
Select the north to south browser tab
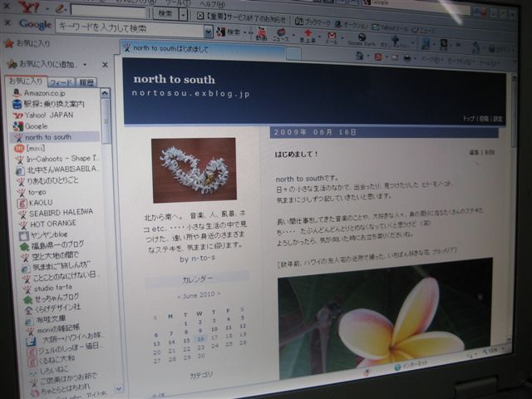pyautogui.click(x=202, y=49)
